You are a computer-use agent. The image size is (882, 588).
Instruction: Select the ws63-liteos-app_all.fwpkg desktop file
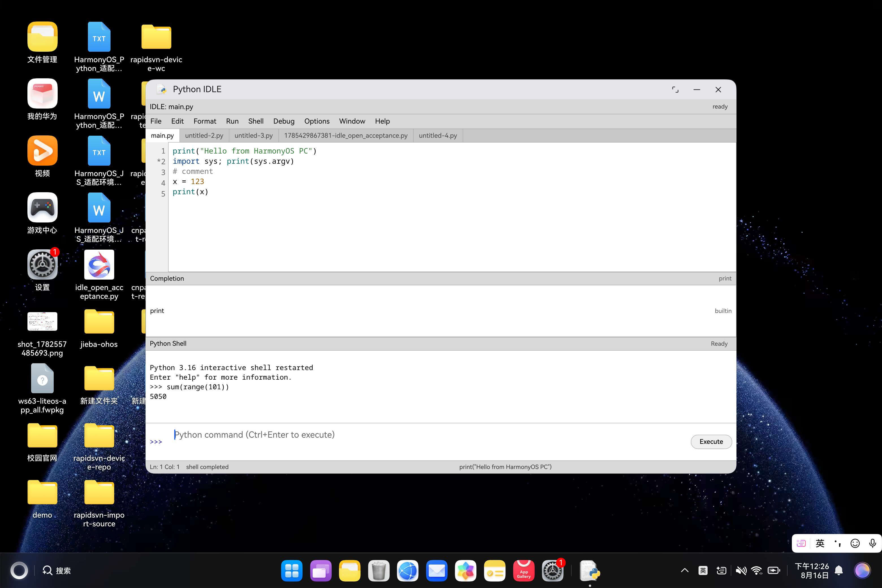pos(42,389)
